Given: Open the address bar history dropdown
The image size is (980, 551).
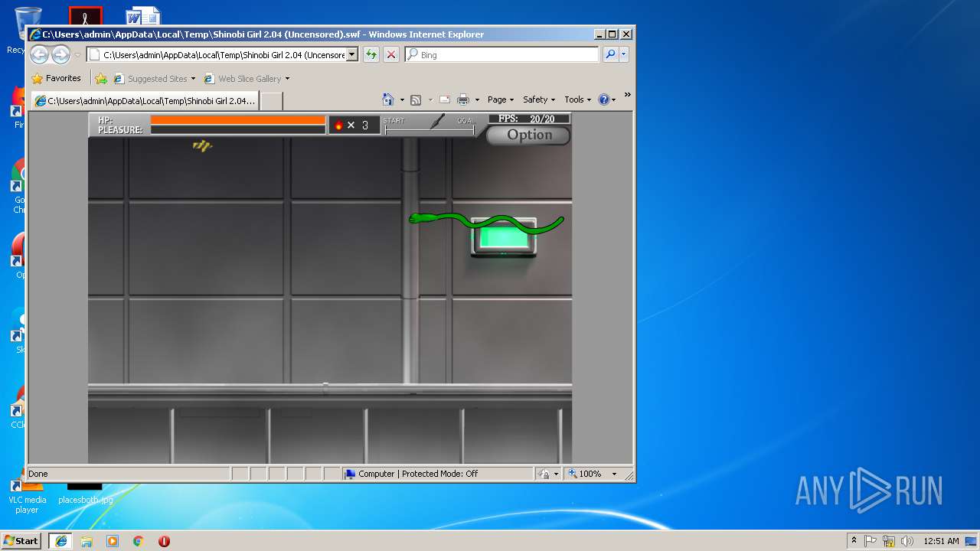Looking at the screenshot, I should 352,54.
